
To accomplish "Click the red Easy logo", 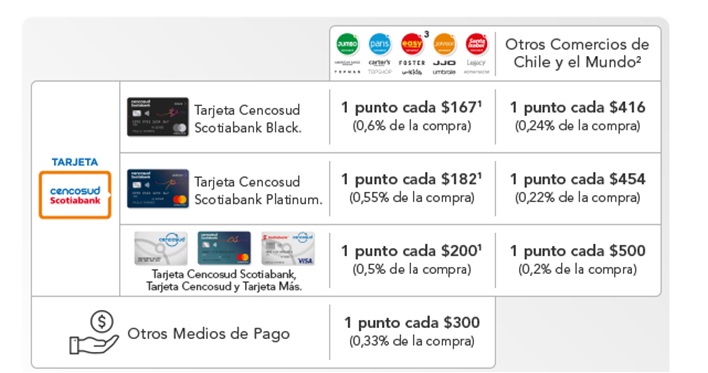I will click(411, 45).
